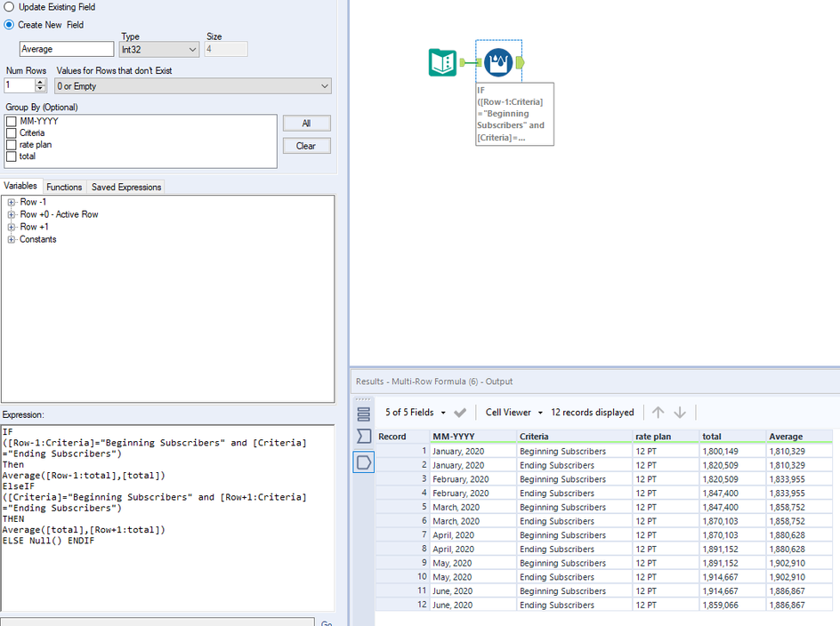Click total cell 1,914,667 in record 11

coord(733,591)
